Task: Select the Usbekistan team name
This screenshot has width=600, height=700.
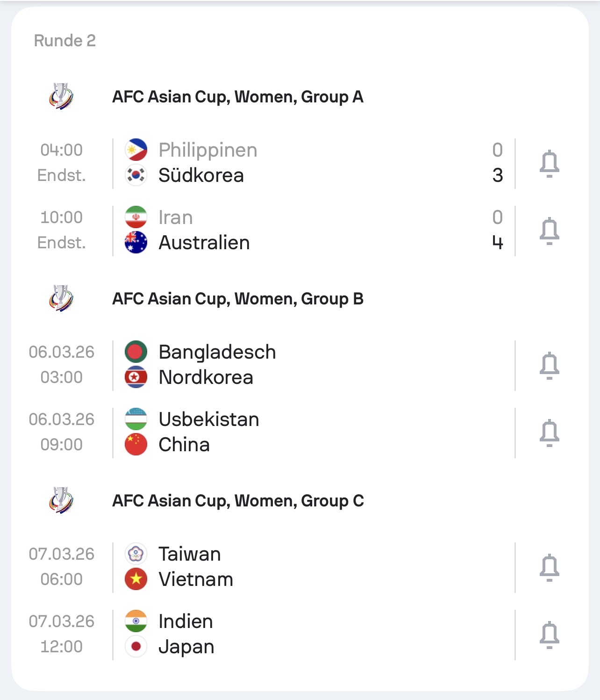Action: click(x=209, y=419)
